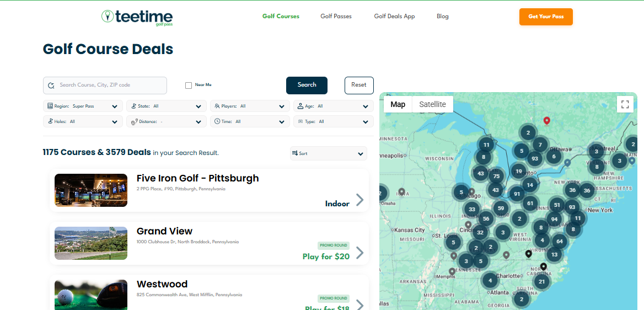Click the map cluster marker labeled 93 near Ottawa

coord(534,158)
